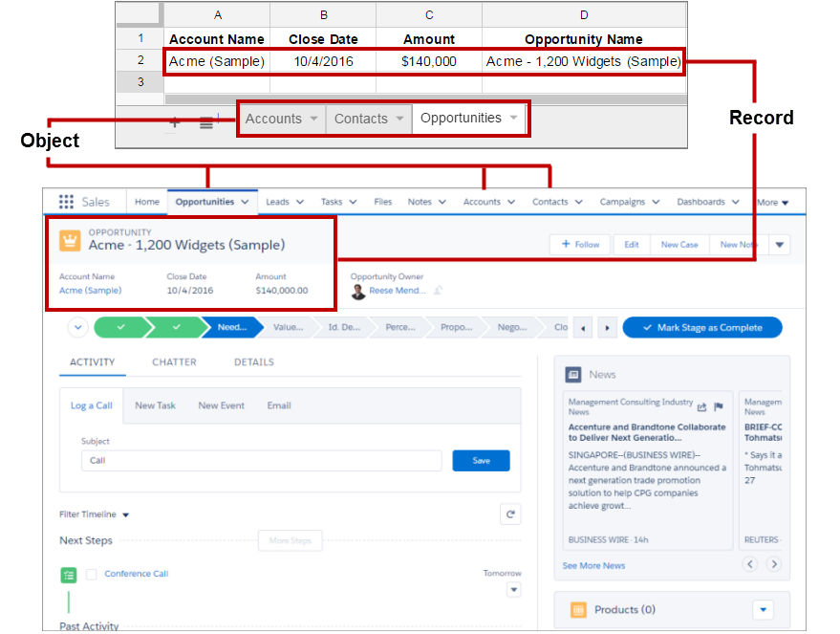Mark Conference Call task complete
This screenshot has width=840, height=634.
pos(92,575)
